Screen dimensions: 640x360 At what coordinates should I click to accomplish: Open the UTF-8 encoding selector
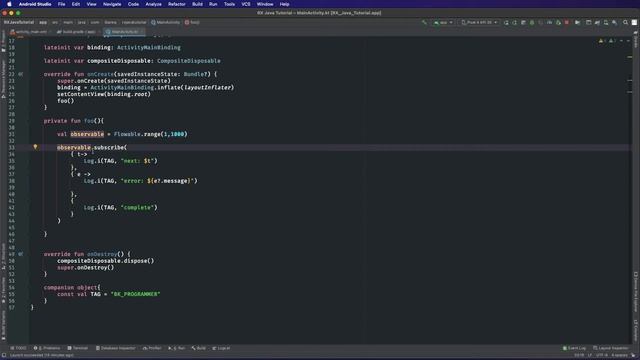tap(602, 355)
